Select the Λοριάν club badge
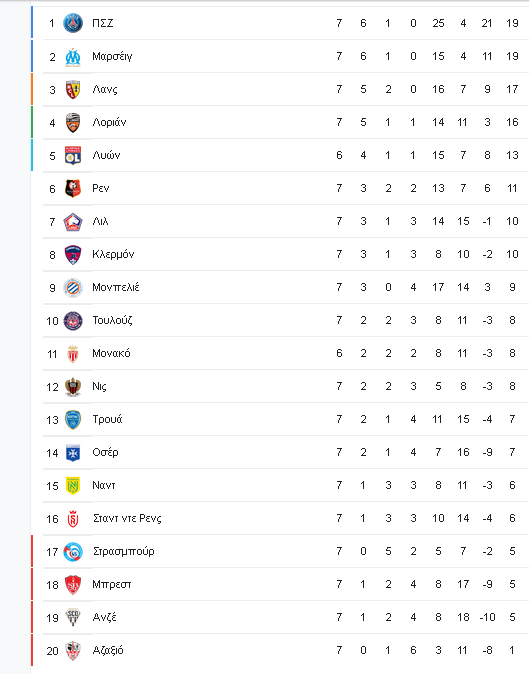 (x=73, y=123)
